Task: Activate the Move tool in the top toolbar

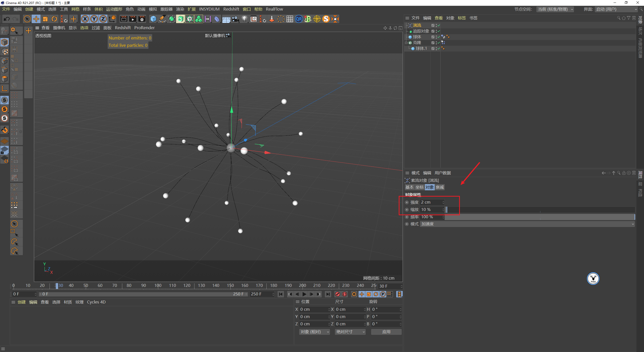Action: click(36, 19)
